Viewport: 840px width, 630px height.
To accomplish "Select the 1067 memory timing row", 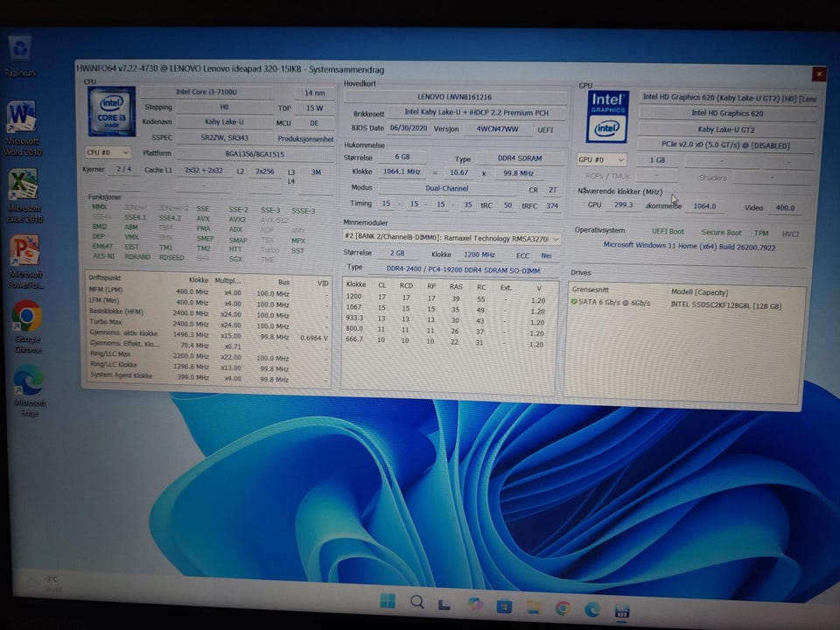I will 448,309.
